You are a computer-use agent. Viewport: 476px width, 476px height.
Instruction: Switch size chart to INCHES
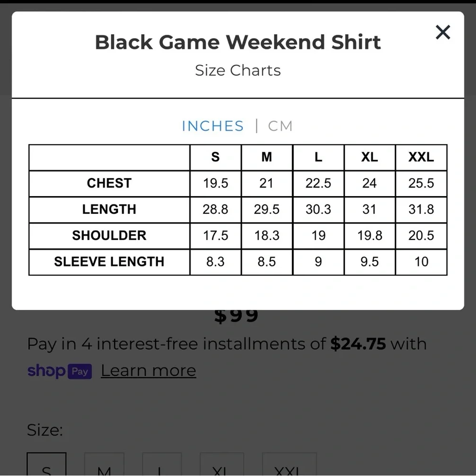[x=213, y=126]
